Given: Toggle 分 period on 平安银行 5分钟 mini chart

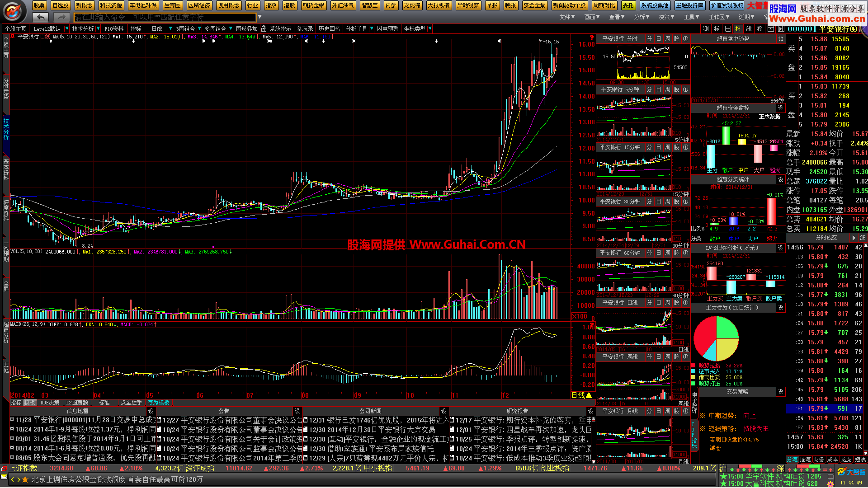Looking at the screenshot, I should 650,89.
